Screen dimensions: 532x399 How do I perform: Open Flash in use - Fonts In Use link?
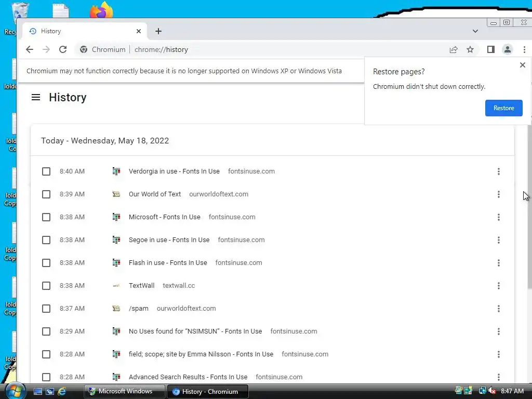168,262
